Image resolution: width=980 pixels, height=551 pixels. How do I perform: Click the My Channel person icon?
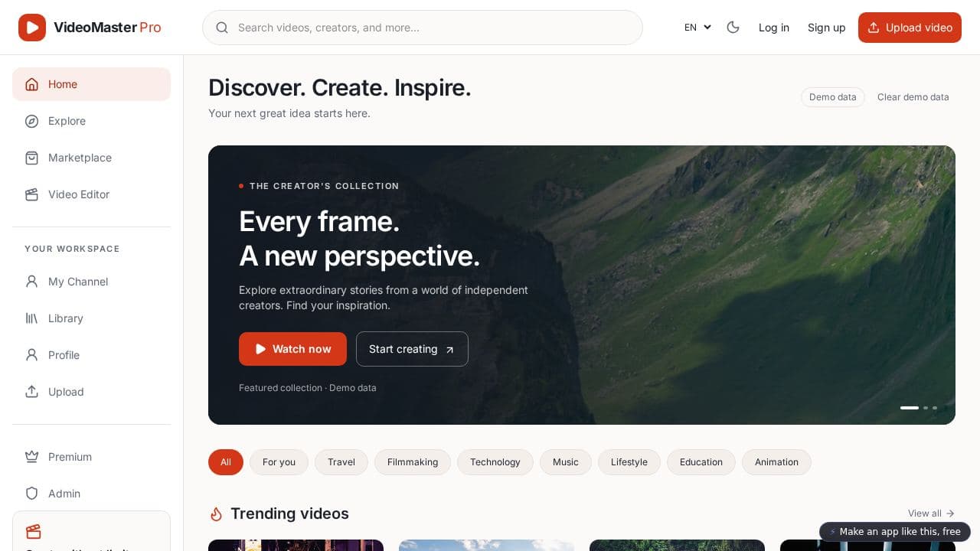tap(31, 282)
